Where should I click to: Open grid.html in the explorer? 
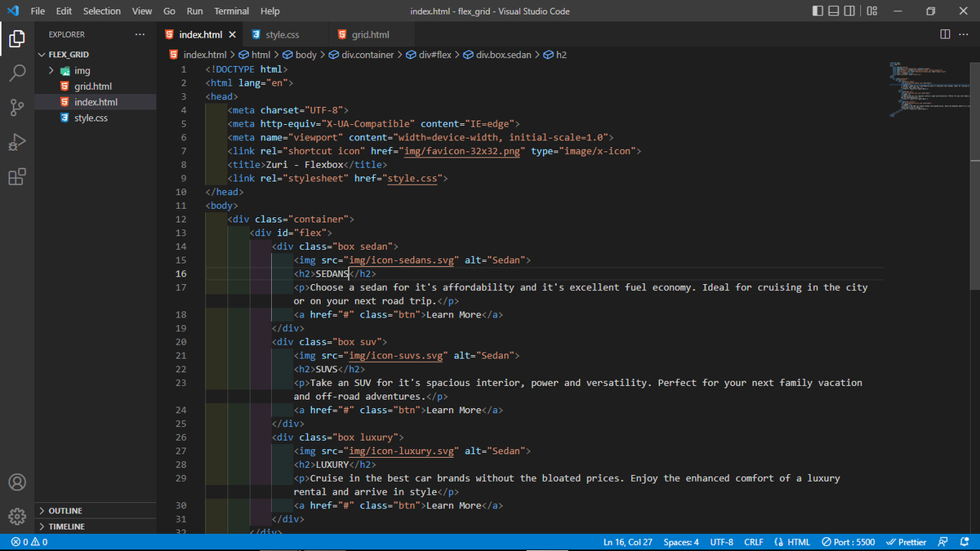(x=94, y=87)
